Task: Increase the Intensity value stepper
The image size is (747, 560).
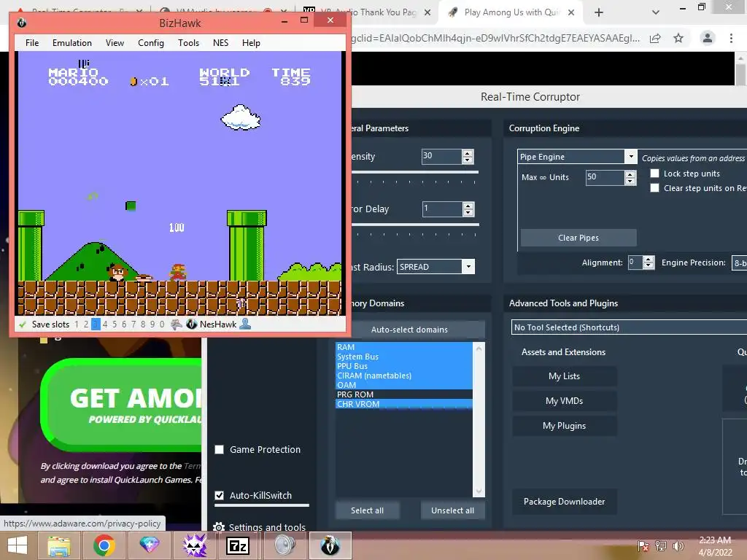Action: 468,153
